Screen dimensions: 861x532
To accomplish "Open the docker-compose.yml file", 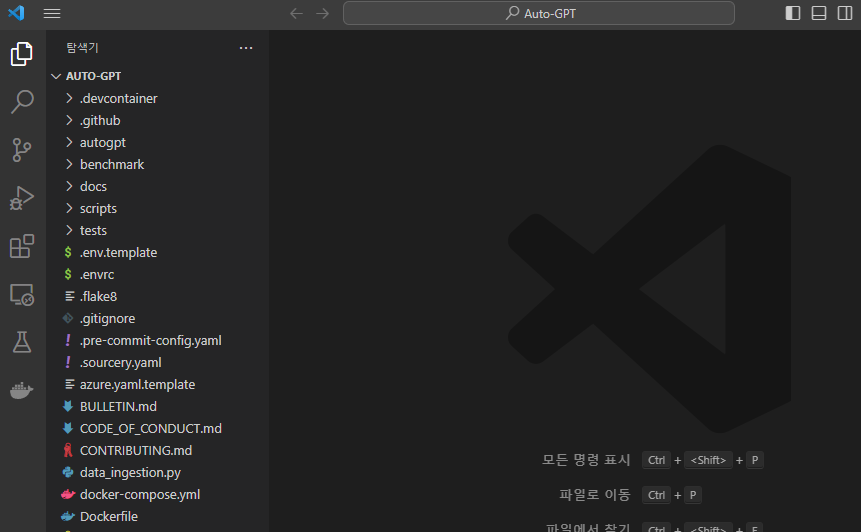I will click(x=158, y=494).
